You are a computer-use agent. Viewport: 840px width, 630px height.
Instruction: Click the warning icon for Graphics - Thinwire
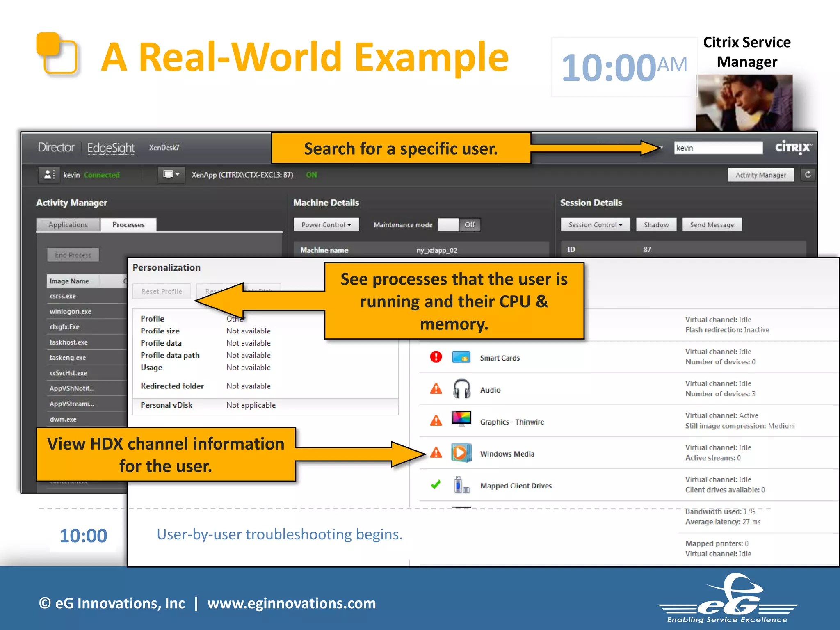pos(436,420)
